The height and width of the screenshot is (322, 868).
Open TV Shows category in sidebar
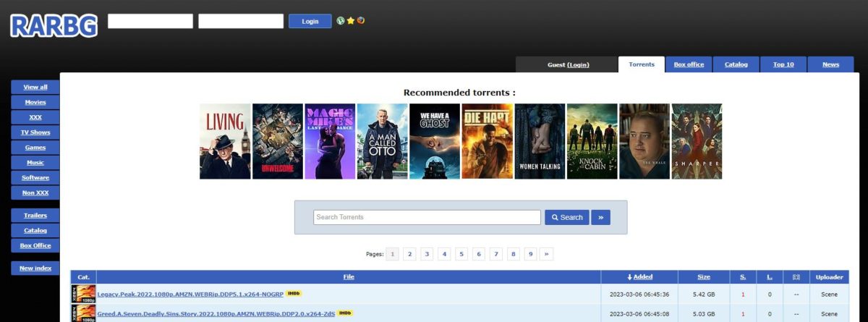35,132
